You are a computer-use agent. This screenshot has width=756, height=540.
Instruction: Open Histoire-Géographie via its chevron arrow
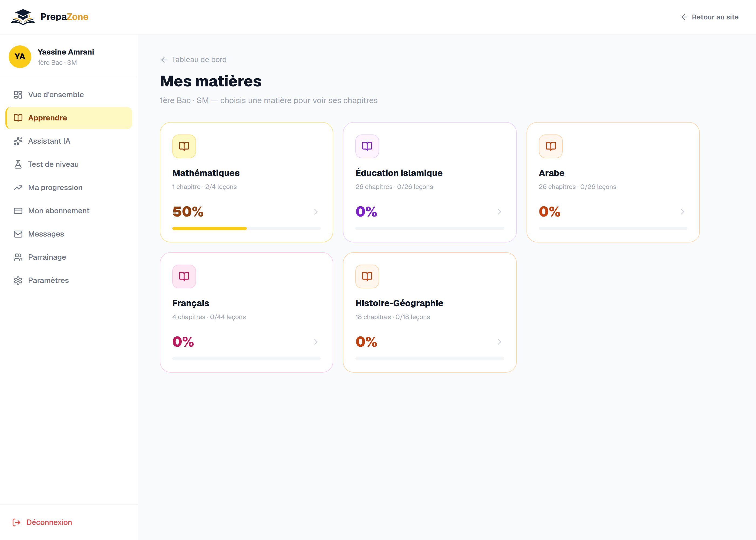click(x=499, y=342)
